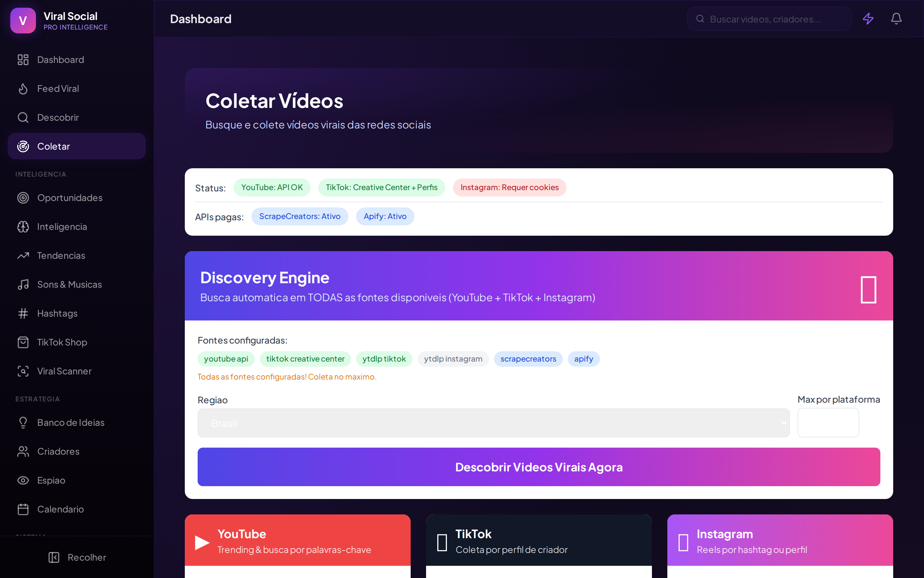Click the Instagram card icon

(683, 542)
